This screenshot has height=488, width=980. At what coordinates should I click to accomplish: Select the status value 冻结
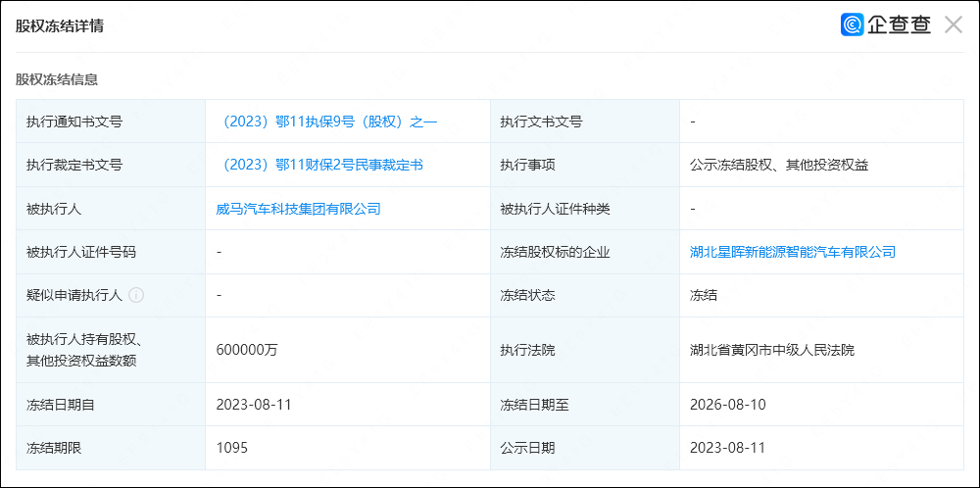tap(704, 296)
